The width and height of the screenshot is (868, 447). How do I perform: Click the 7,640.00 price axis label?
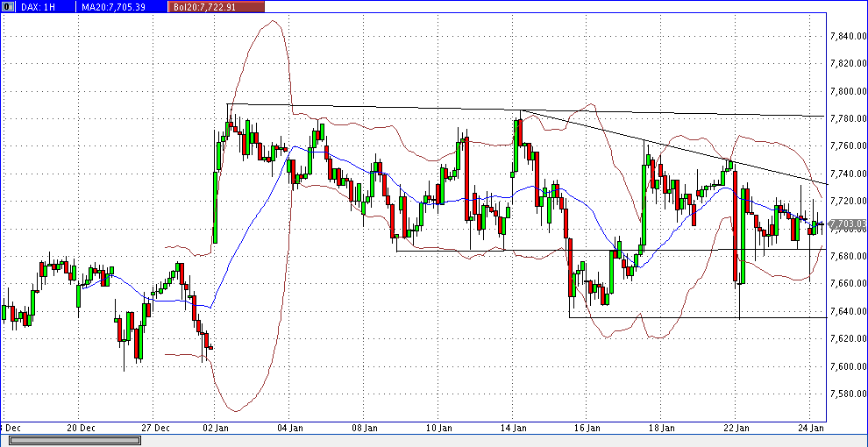(848, 311)
